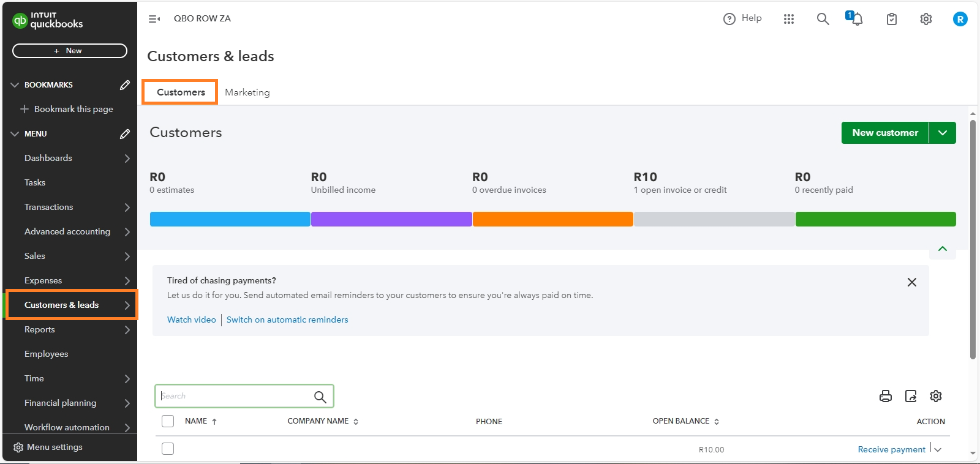Sort by NAME column arrow
980x464 pixels.
click(x=214, y=422)
